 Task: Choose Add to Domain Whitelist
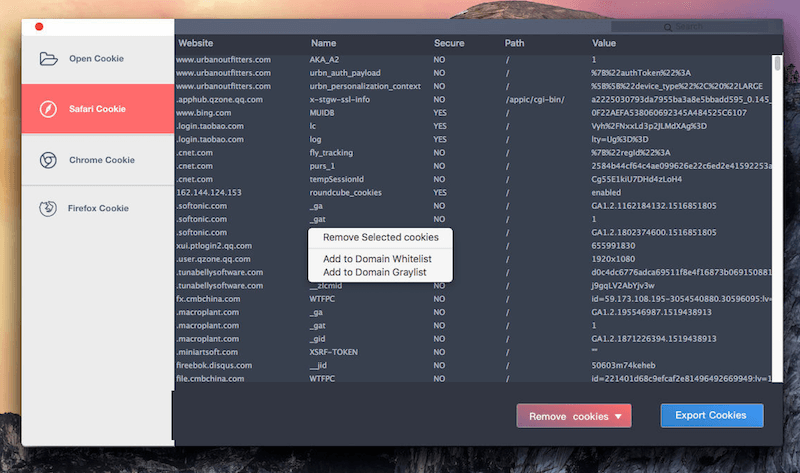point(377,259)
